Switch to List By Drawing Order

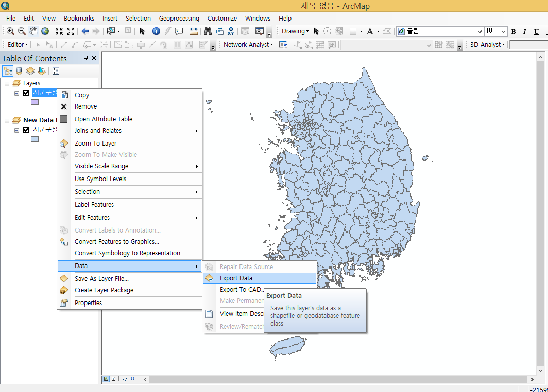point(8,71)
